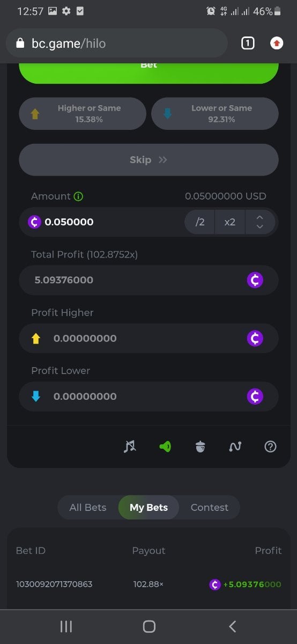Click the currency coin in Amount field
Viewport: 297px width, 644px height.
[x=34, y=222]
